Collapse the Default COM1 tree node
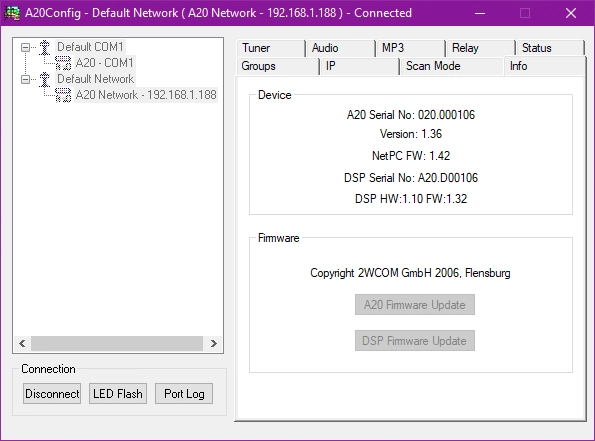The image size is (595, 441). (25, 47)
